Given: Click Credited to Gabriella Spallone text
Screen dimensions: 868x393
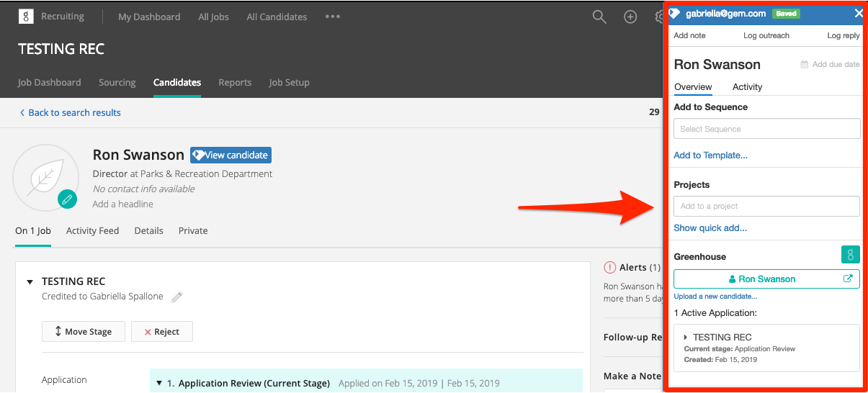Looking at the screenshot, I should click(x=102, y=297).
